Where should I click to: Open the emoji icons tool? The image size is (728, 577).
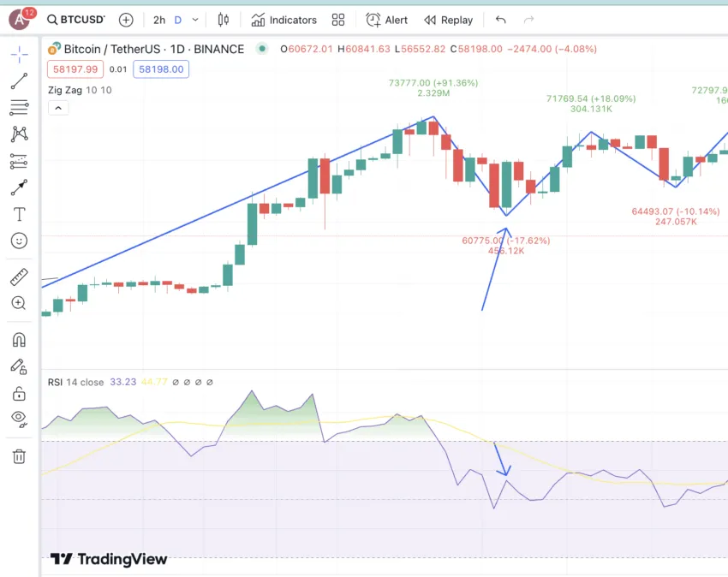coord(19,241)
